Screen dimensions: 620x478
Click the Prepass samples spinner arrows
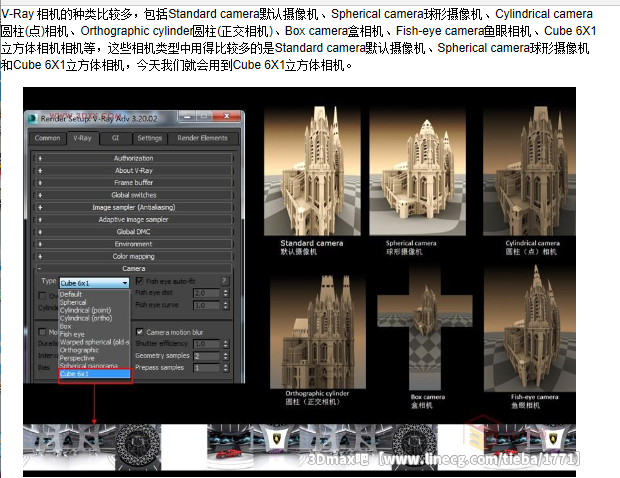click(225, 368)
